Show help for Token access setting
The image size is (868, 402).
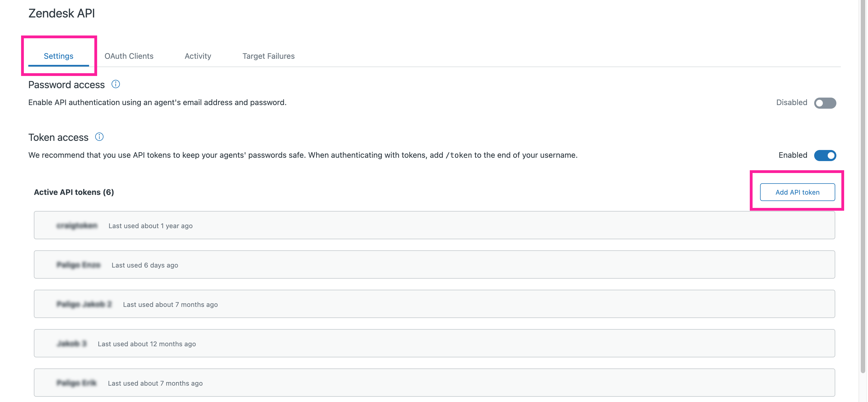tap(99, 137)
